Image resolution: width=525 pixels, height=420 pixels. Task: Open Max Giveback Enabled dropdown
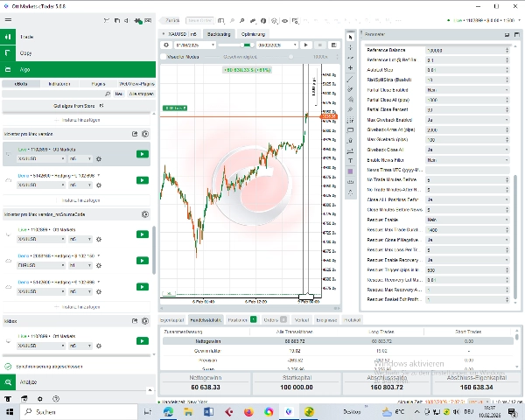click(x=467, y=120)
